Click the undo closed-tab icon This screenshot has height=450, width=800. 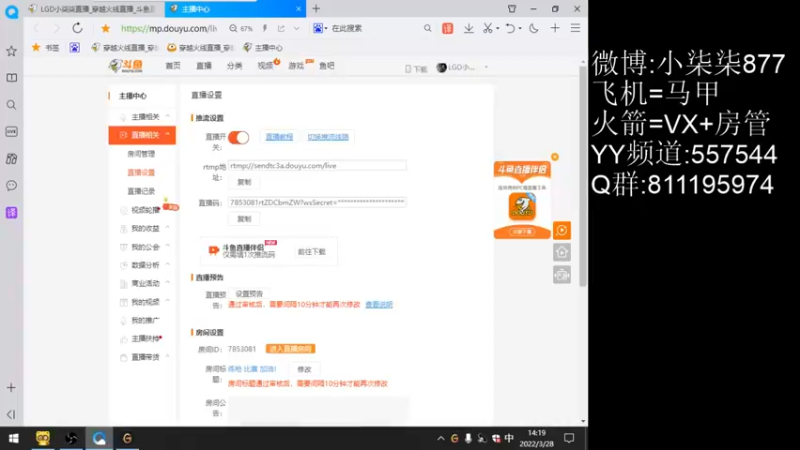[x=510, y=29]
